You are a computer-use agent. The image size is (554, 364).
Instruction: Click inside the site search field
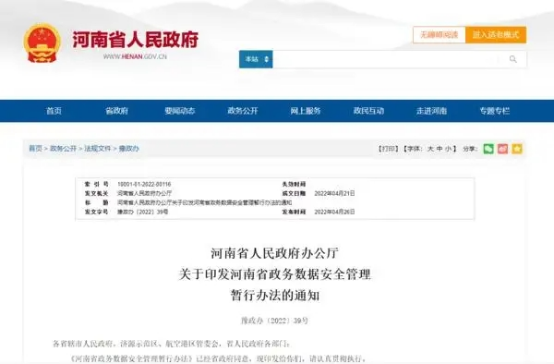click(386, 59)
